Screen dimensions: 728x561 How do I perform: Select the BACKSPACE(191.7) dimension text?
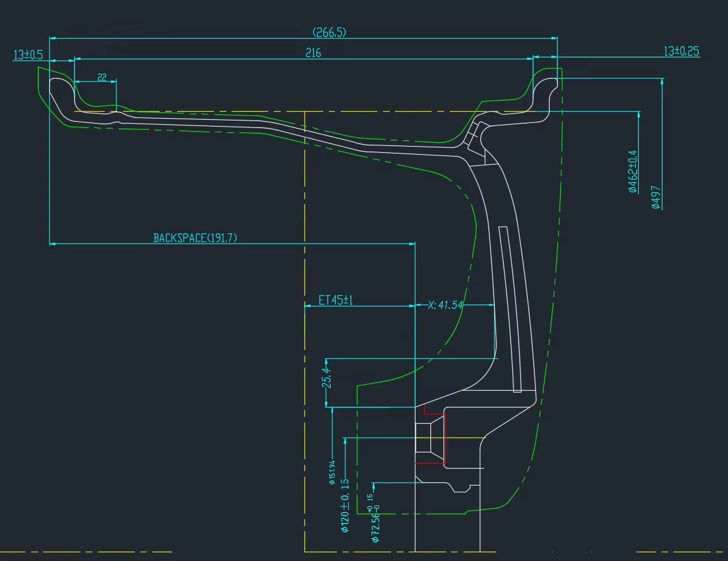pyautogui.click(x=195, y=238)
